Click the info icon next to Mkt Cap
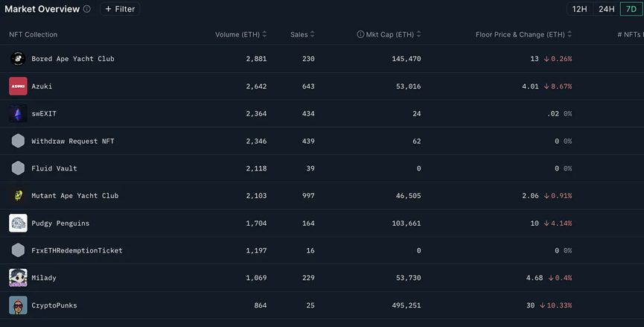Viewport: 644px width, 327px height. click(x=360, y=34)
